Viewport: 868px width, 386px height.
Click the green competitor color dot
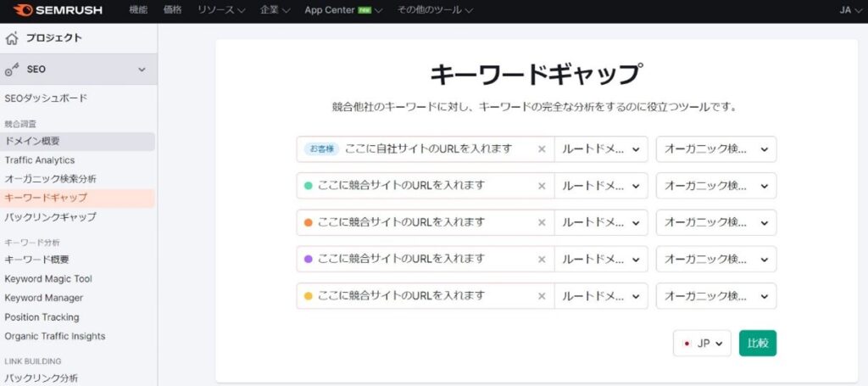(x=309, y=186)
